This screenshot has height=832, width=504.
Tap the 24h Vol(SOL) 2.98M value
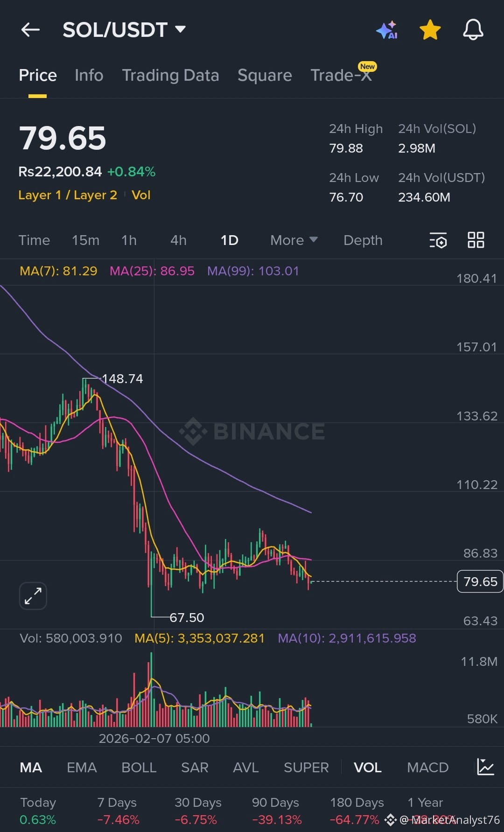416,148
